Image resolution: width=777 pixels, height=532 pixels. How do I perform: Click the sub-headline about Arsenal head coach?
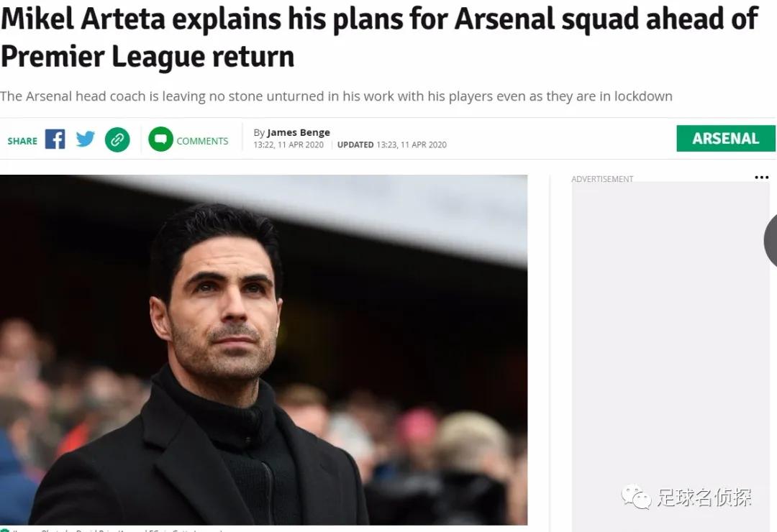[x=336, y=96]
